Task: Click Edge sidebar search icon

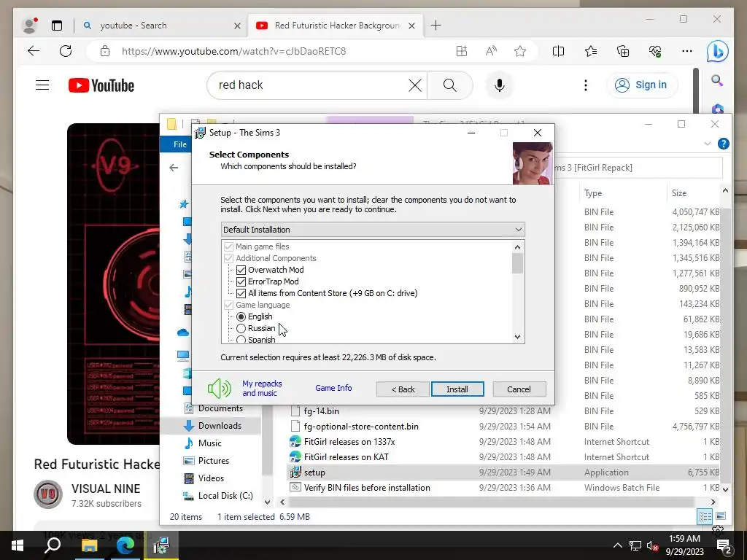Action: pos(717,80)
